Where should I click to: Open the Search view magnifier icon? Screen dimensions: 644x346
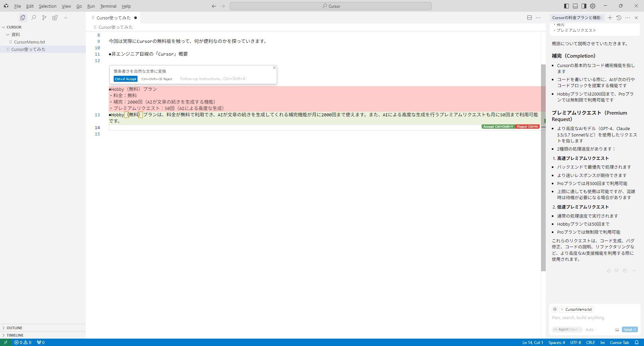(x=34, y=18)
